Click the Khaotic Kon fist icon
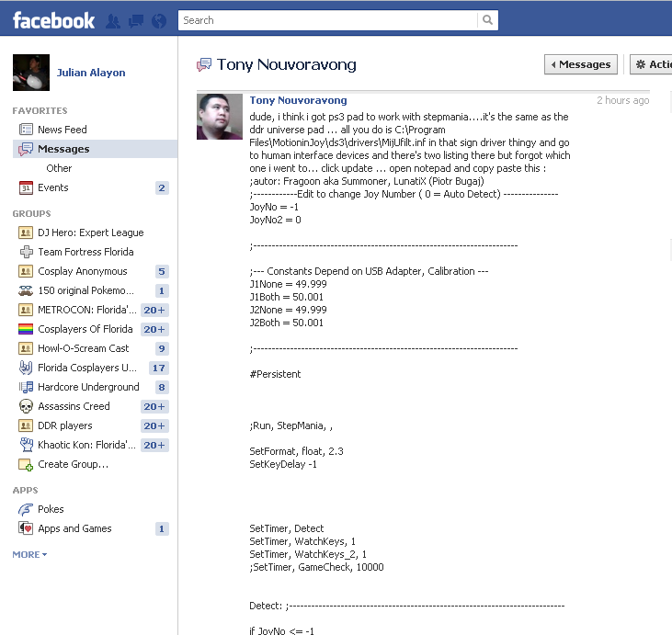The width and height of the screenshot is (672, 635). 26,445
